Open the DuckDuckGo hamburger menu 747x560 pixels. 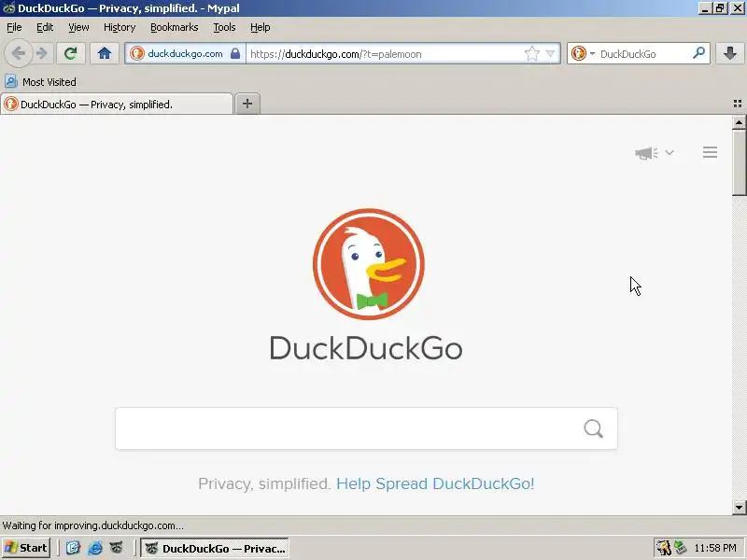pyautogui.click(x=710, y=152)
